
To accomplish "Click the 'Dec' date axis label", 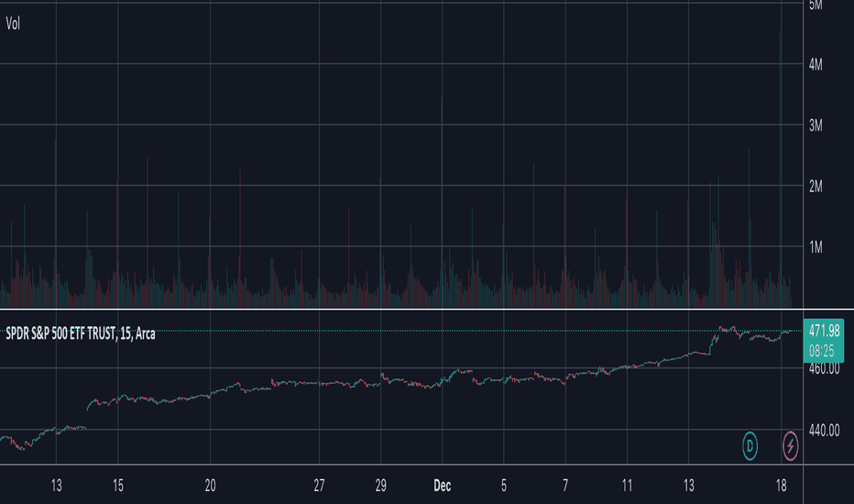I will [443, 486].
